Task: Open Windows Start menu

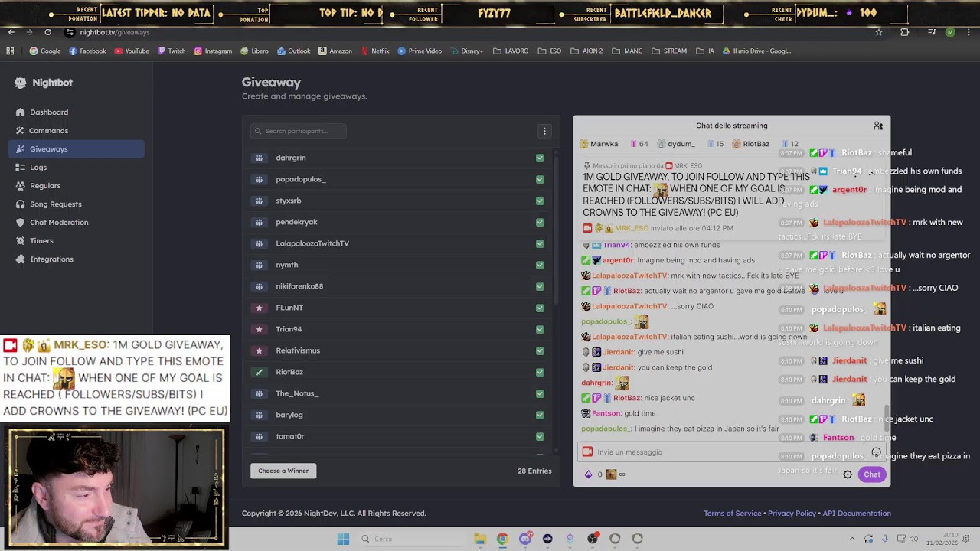Action: coord(343,539)
